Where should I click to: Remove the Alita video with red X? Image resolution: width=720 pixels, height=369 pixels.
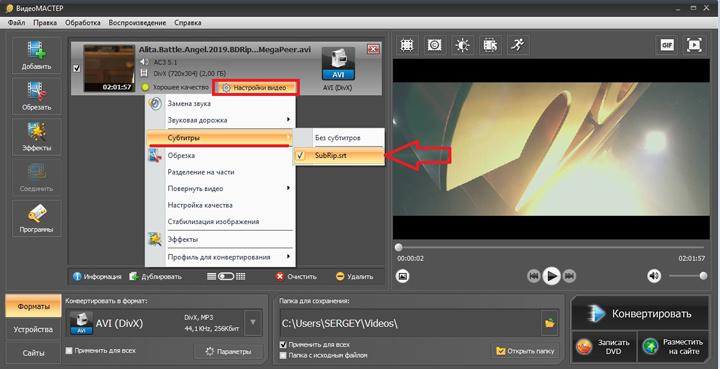pos(373,49)
